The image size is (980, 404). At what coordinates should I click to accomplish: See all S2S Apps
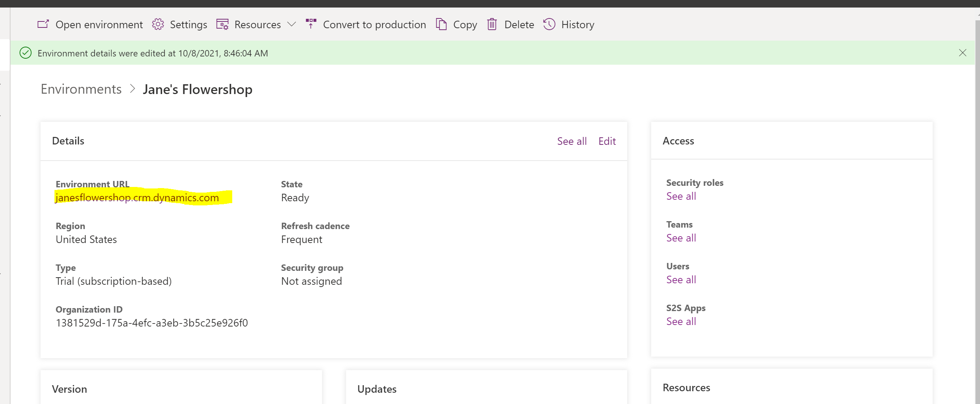pyautogui.click(x=681, y=321)
